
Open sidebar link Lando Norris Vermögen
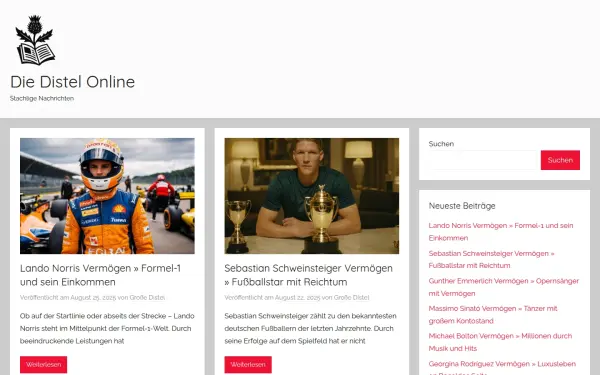[501, 232]
